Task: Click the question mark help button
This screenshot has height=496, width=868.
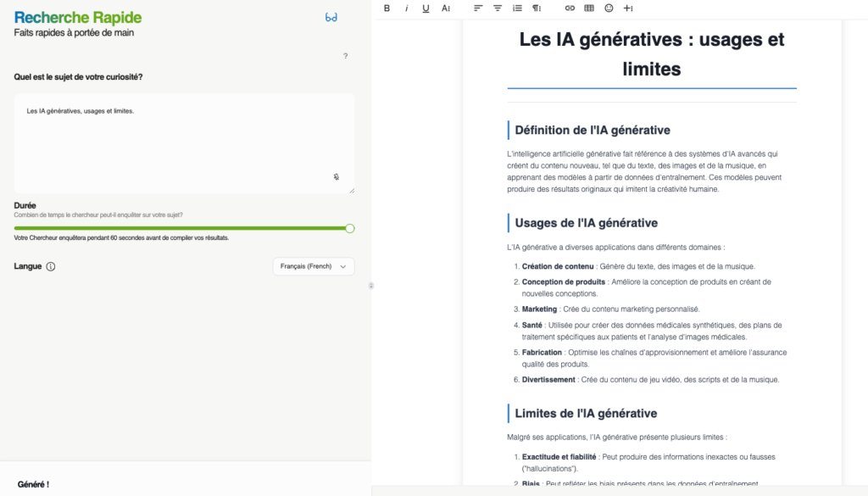Action: [x=345, y=56]
